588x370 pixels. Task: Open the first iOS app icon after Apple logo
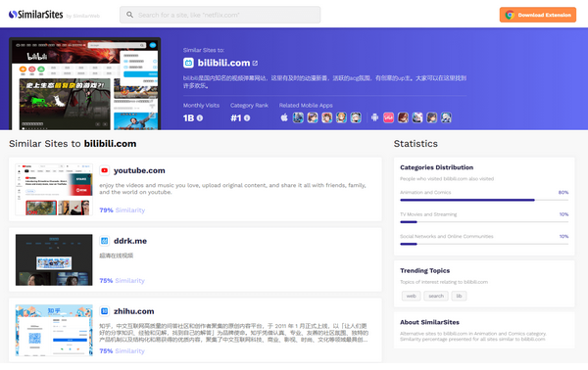[298, 117]
